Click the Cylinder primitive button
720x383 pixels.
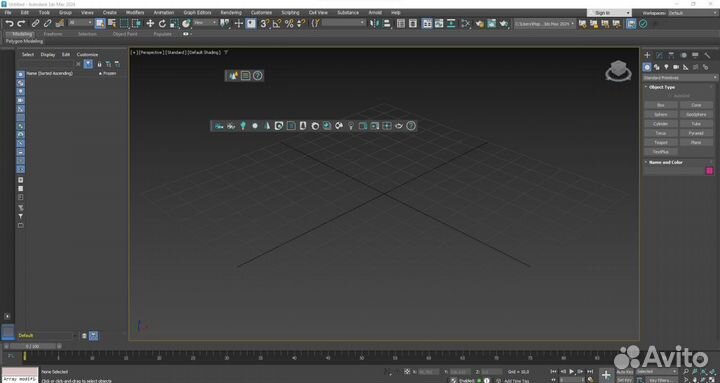click(x=661, y=124)
